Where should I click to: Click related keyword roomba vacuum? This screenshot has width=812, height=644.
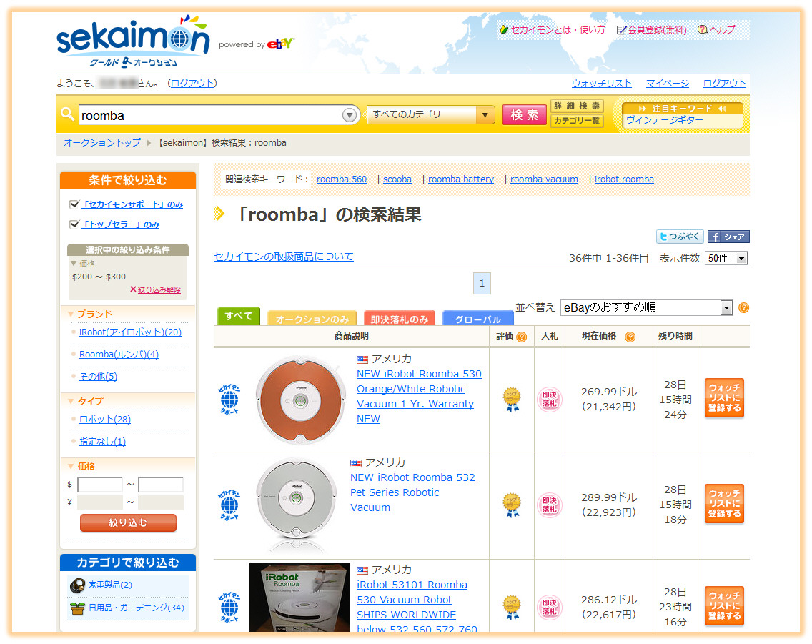point(544,179)
